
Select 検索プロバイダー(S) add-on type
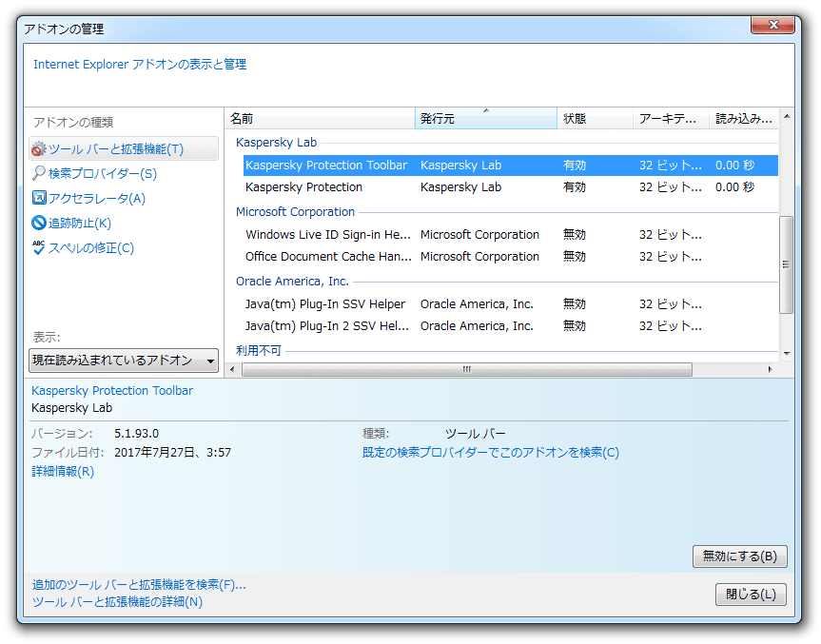[103, 173]
